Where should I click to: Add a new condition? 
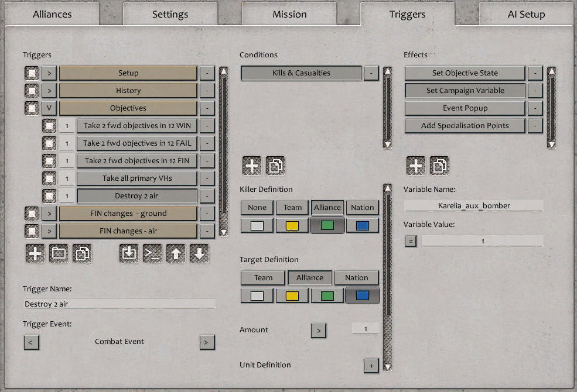[x=252, y=166]
